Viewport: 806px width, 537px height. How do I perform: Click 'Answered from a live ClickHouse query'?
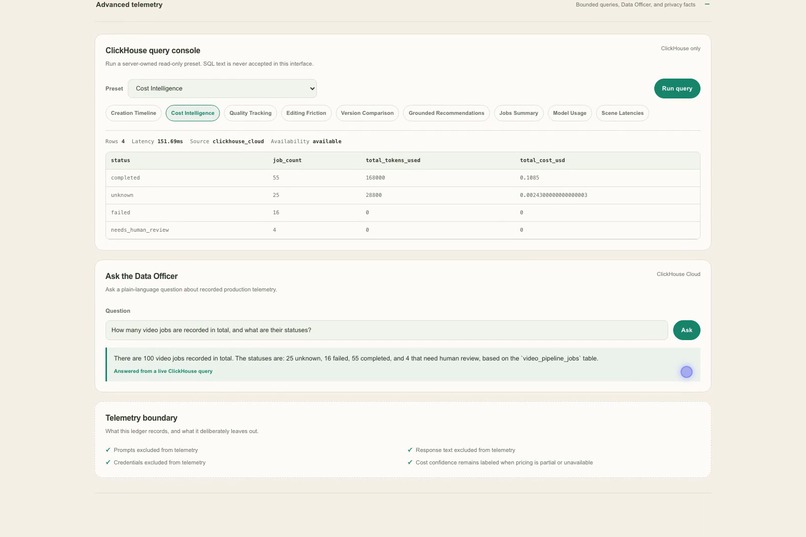click(x=163, y=371)
